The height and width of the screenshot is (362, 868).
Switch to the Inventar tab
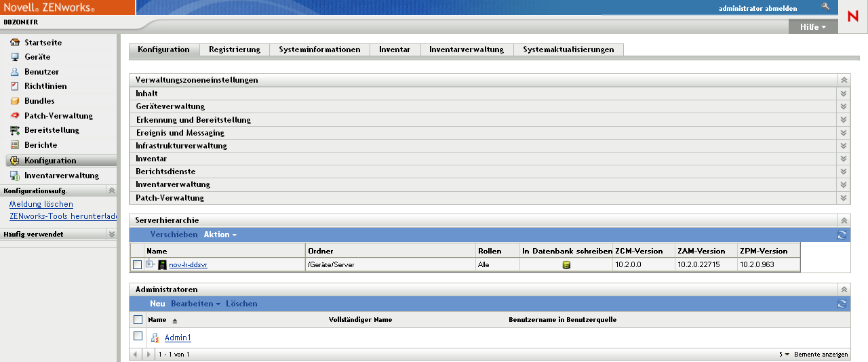click(395, 49)
